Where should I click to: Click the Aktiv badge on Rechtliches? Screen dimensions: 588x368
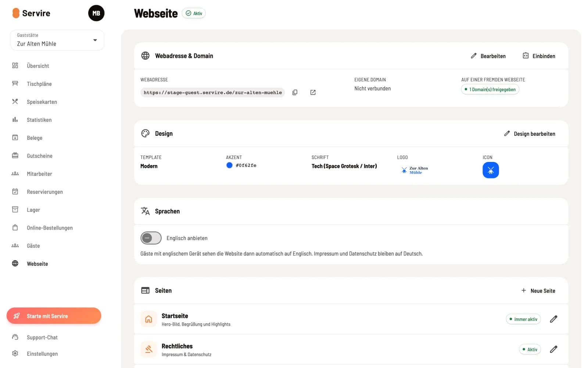pos(530,349)
